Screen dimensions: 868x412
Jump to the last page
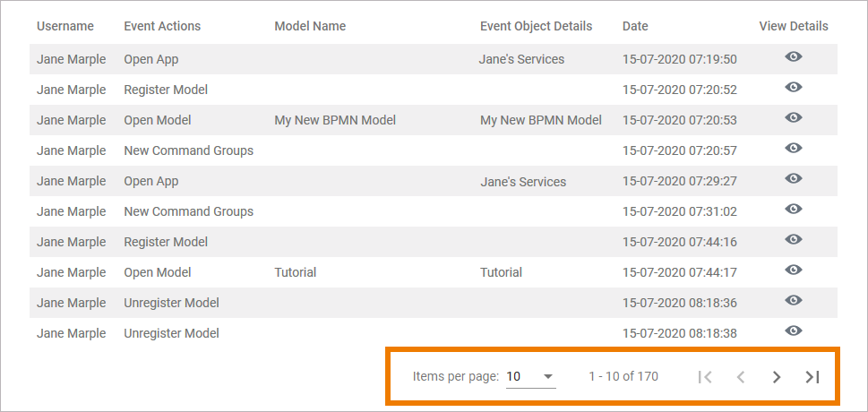812,377
